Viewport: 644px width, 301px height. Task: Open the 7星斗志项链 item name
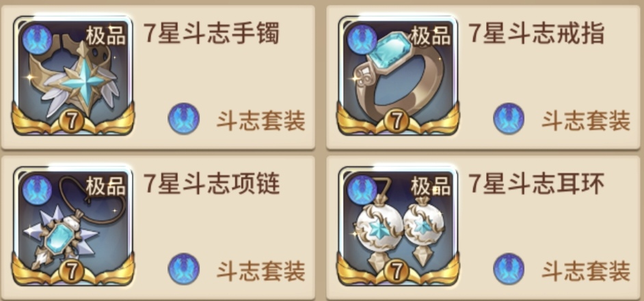211,184
